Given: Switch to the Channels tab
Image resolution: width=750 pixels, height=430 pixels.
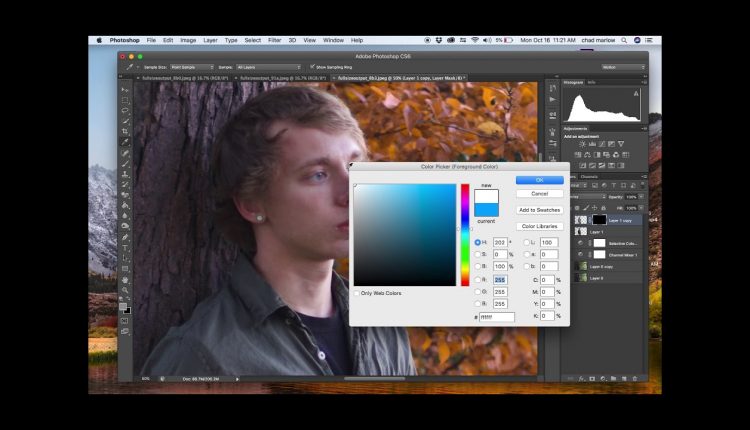Looking at the screenshot, I should pos(589,176).
